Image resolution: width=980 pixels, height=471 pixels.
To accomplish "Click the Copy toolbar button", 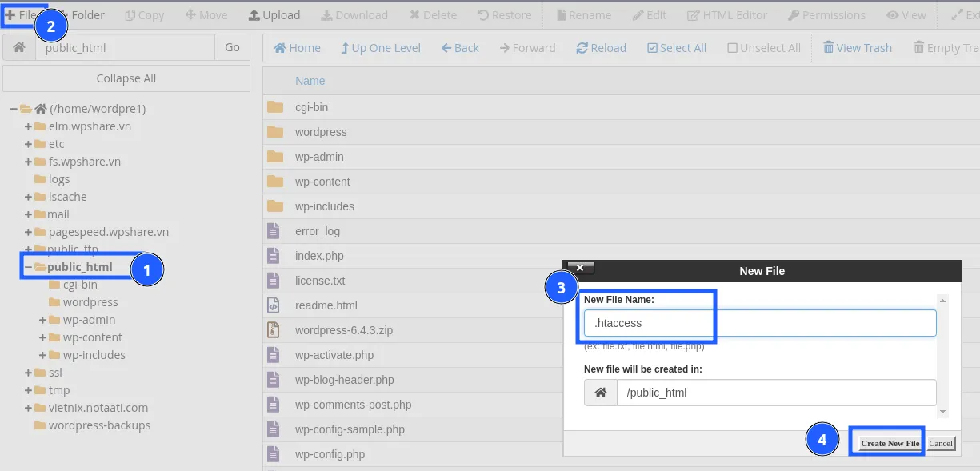I will 144,15.
